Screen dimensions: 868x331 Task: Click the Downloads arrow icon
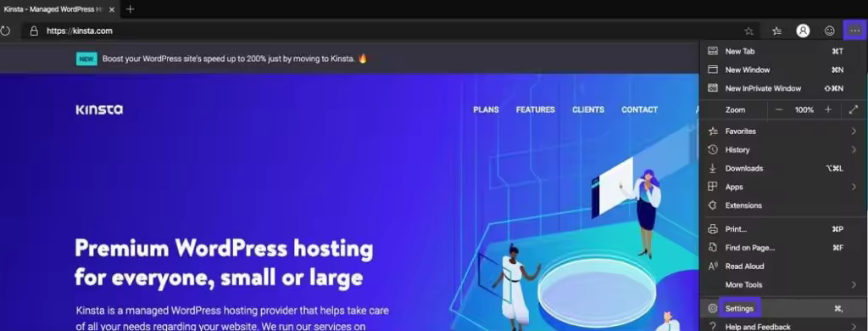713,168
